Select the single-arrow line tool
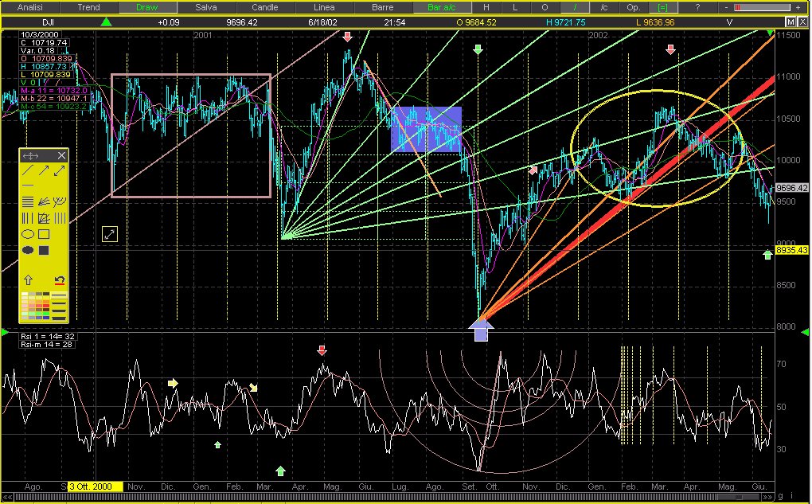Viewport: 812px width, 504px height. click(x=43, y=170)
